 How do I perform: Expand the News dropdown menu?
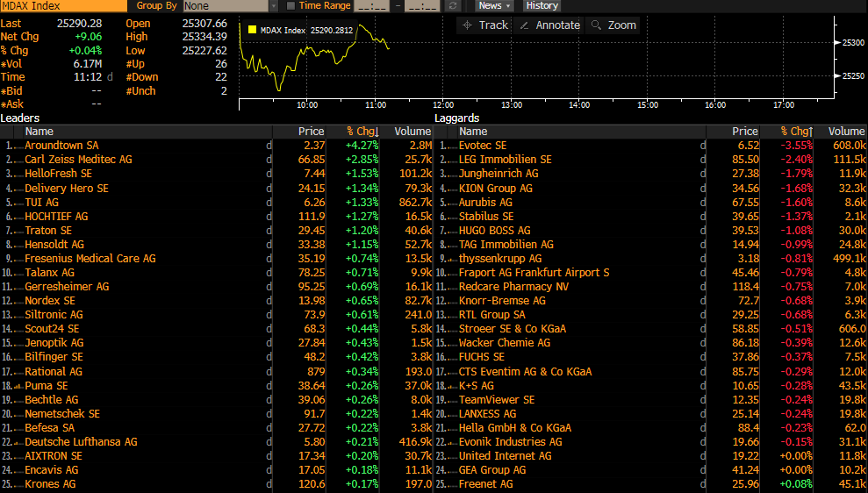click(x=495, y=6)
